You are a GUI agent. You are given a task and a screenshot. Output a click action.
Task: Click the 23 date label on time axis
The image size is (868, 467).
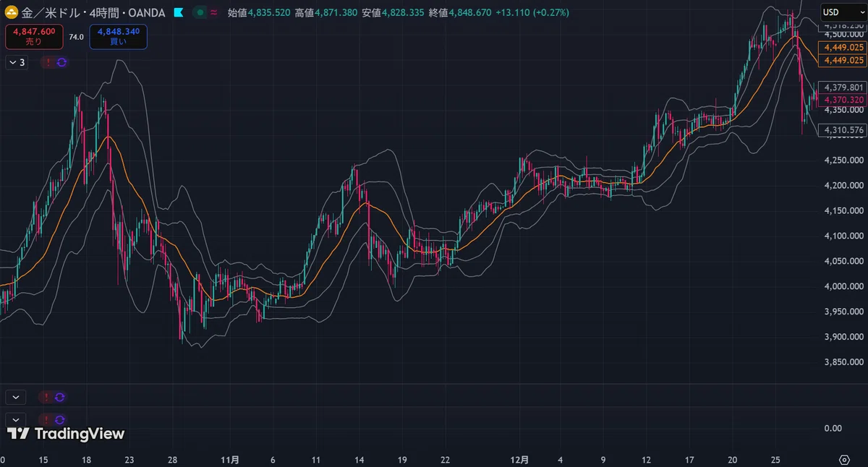pos(129,460)
